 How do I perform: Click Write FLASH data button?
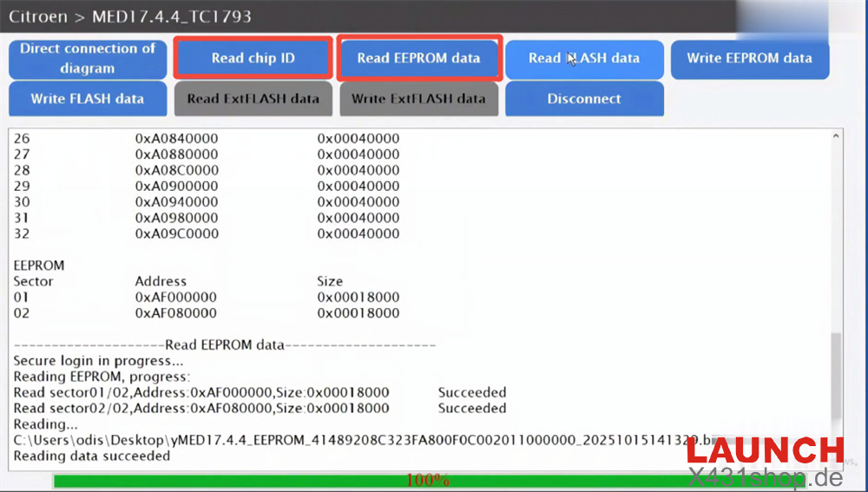click(88, 99)
